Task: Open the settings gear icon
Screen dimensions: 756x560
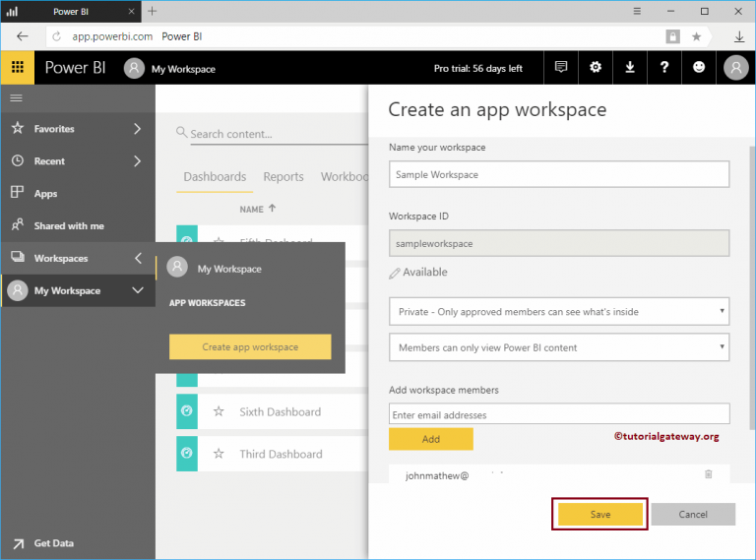Action: pyautogui.click(x=596, y=68)
